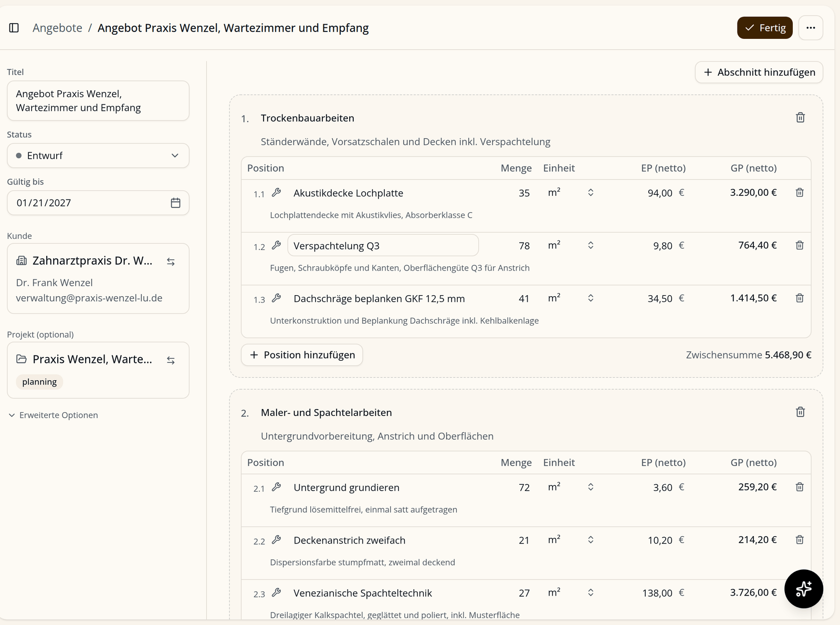
Task: Delete position Akustikdecke Lochplatte
Action: (x=800, y=193)
